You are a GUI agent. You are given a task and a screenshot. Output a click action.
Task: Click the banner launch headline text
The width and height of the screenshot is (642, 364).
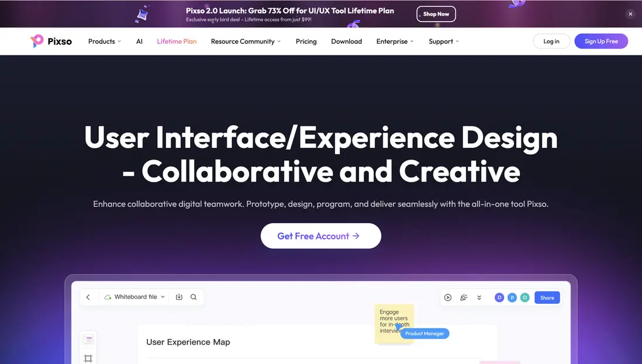pos(290,11)
